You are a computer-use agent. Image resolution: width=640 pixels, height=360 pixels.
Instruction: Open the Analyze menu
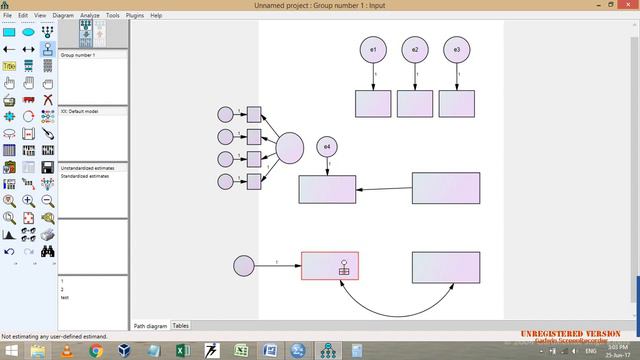(x=90, y=16)
